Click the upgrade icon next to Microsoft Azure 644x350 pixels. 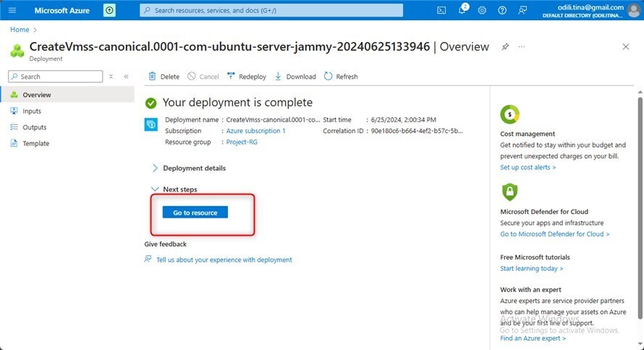(109, 10)
